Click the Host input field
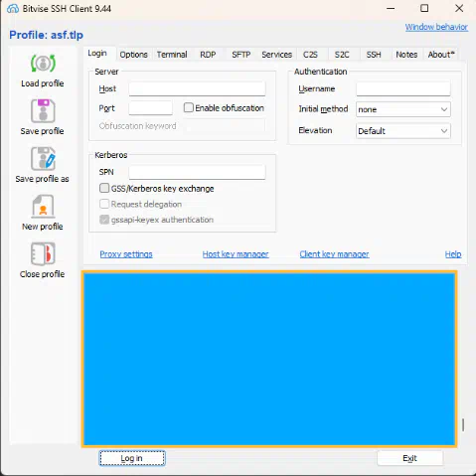The image size is (476, 476). click(x=197, y=88)
